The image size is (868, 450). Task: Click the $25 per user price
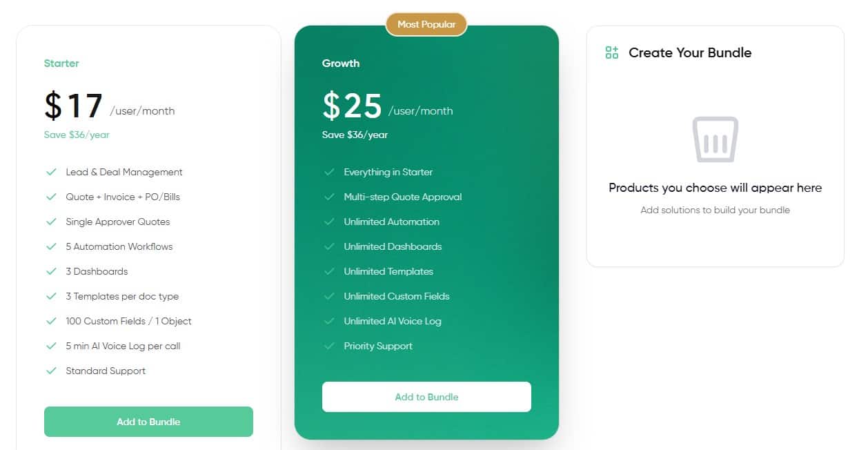point(353,106)
